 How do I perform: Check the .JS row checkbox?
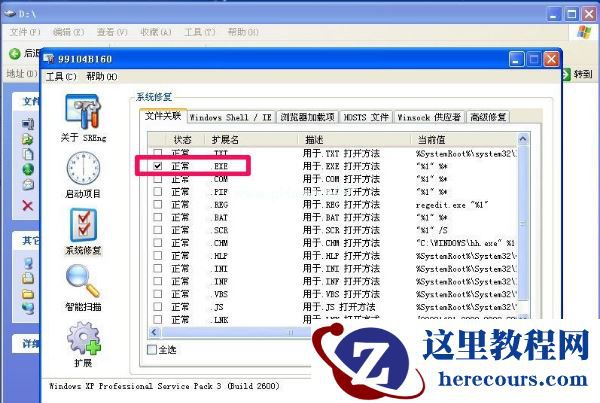pos(158,307)
